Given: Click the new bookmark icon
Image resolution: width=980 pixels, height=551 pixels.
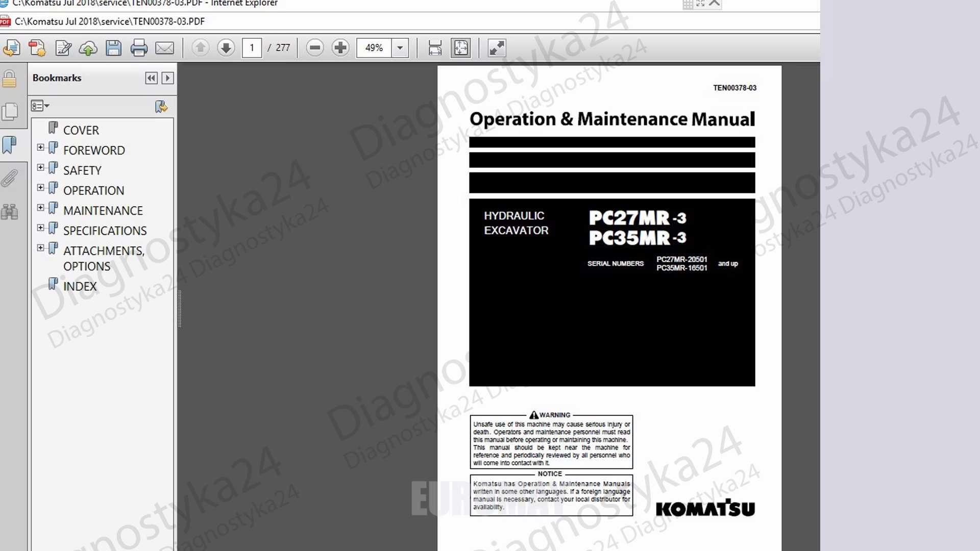Looking at the screenshot, I should pyautogui.click(x=161, y=106).
